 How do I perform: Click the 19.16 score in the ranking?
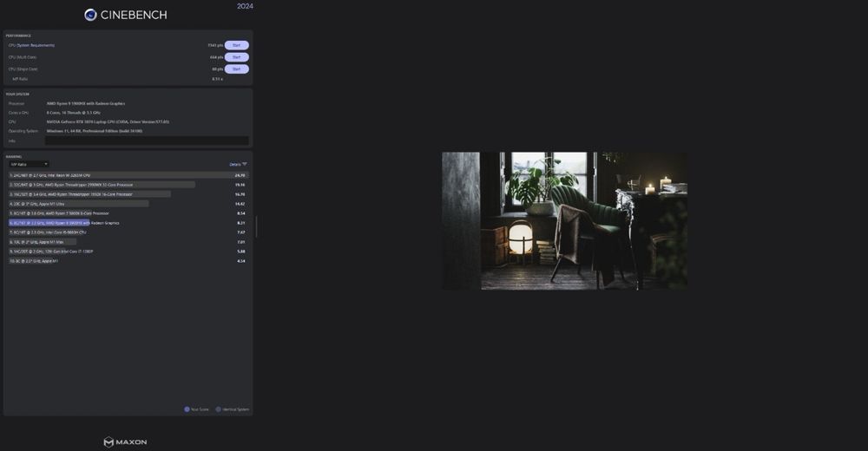click(x=240, y=185)
